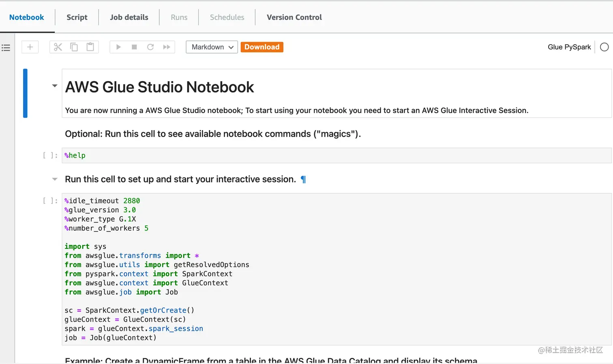Image resolution: width=613 pixels, height=364 pixels.
Task: Copy the selected cell
Action: point(74,47)
